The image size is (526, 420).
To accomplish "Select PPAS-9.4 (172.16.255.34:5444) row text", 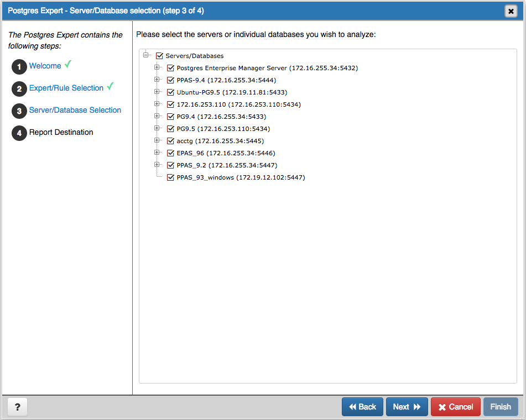I will pyautogui.click(x=226, y=80).
